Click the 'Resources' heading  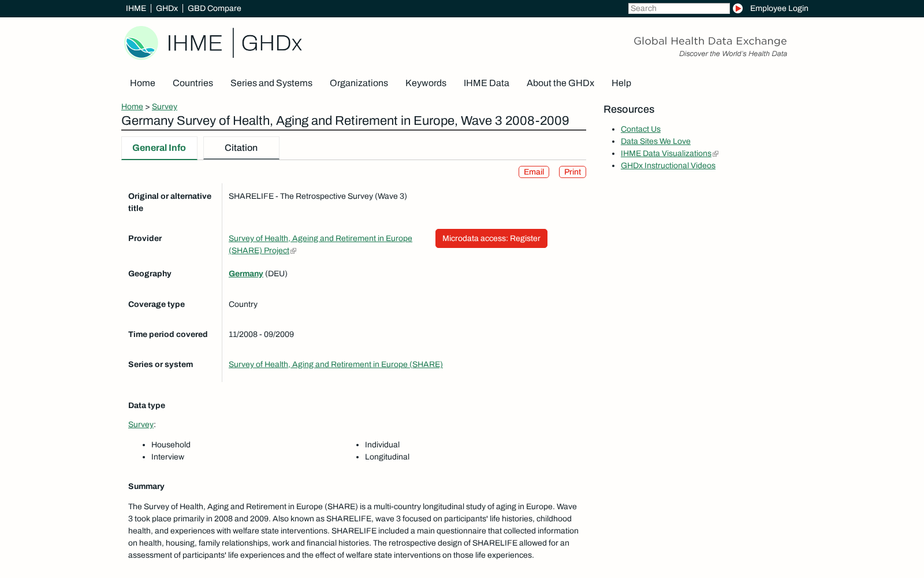[629, 109]
